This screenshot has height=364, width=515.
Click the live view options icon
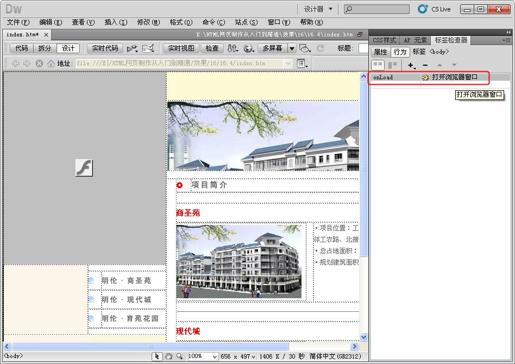click(x=302, y=63)
